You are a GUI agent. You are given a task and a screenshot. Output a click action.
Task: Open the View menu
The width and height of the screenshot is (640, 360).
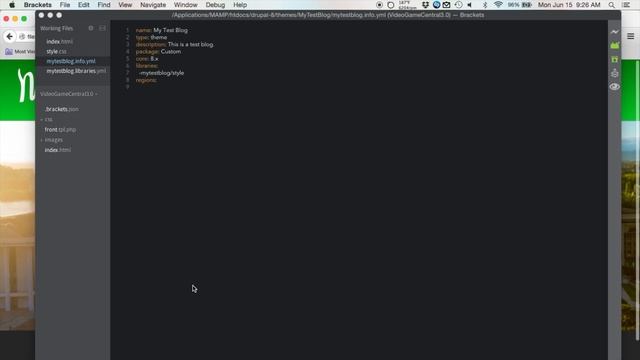pos(125,5)
